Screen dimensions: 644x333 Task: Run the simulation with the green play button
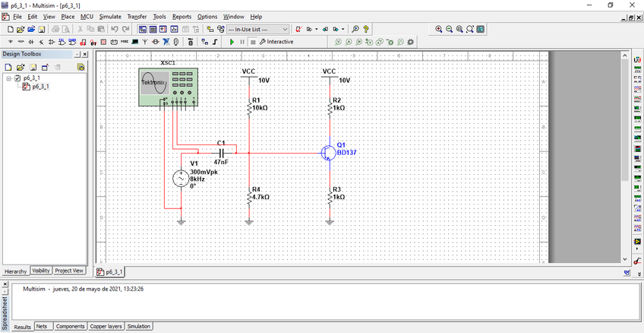tap(232, 42)
